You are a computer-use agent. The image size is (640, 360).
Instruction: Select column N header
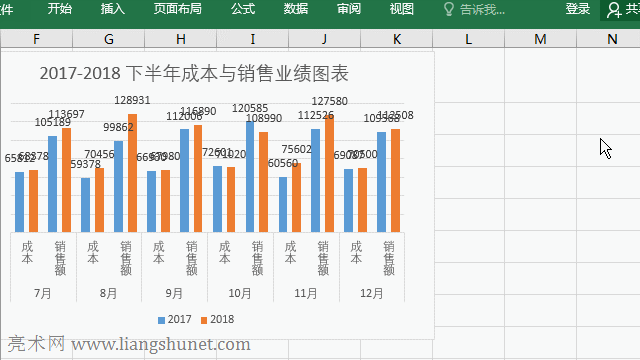click(x=608, y=39)
